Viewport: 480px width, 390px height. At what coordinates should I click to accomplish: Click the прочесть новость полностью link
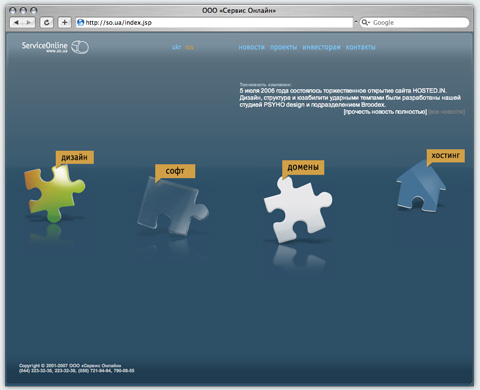click(385, 112)
